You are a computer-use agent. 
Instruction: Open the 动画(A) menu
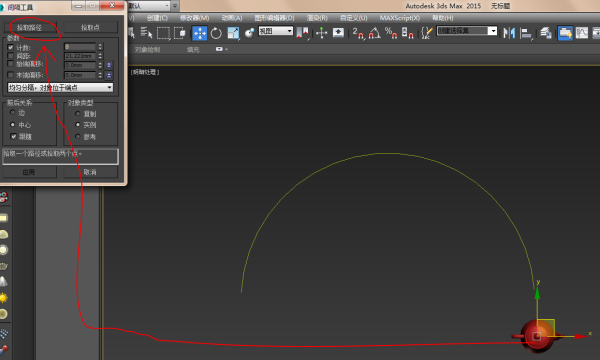[232, 18]
